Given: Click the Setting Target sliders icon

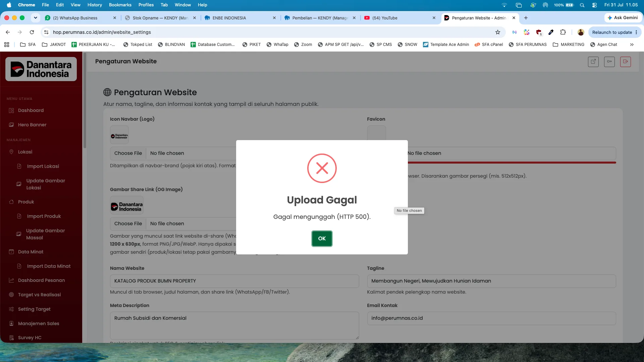Looking at the screenshot, I should (x=11, y=309).
